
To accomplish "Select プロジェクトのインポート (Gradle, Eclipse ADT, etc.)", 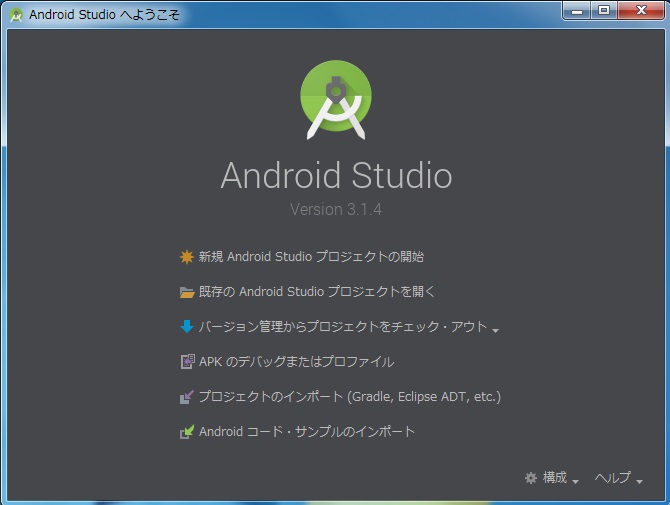I will coord(350,397).
